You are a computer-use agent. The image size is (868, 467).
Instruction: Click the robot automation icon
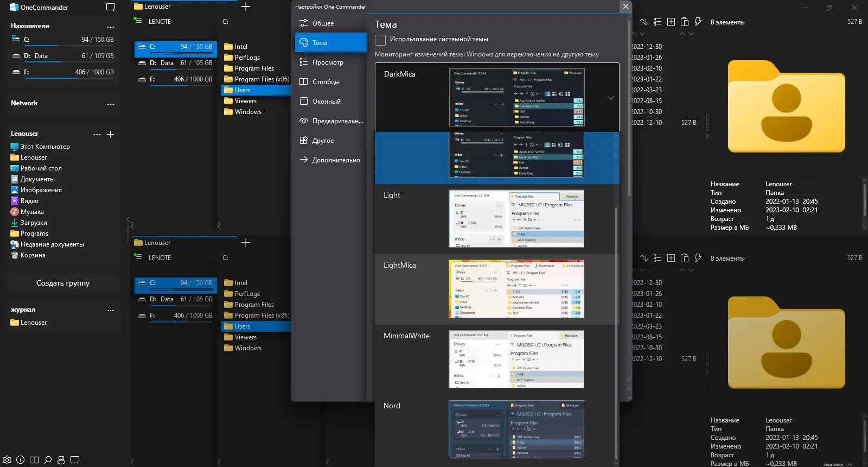61,460
